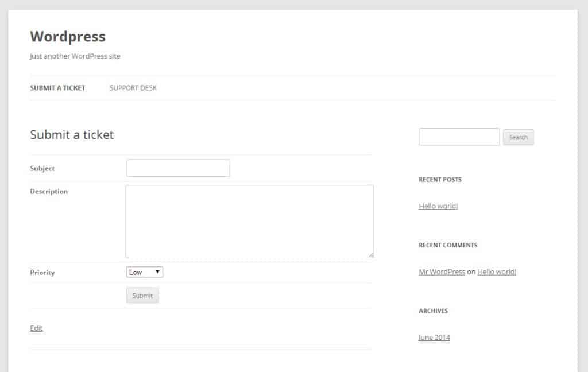The image size is (588, 372).
Task: Click the Submit a ticket page heading
Action: click(x=72, y=135)
